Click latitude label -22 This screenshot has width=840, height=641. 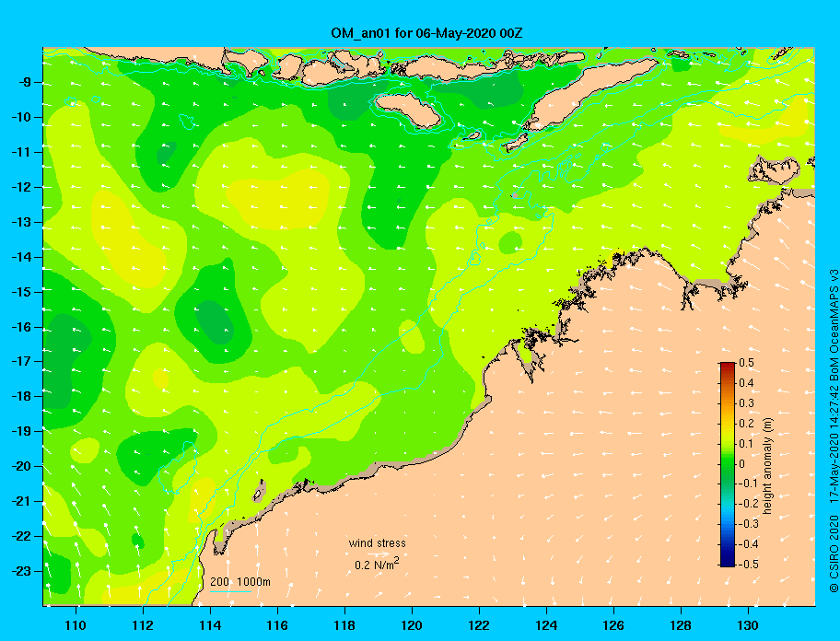pos(22,536)
